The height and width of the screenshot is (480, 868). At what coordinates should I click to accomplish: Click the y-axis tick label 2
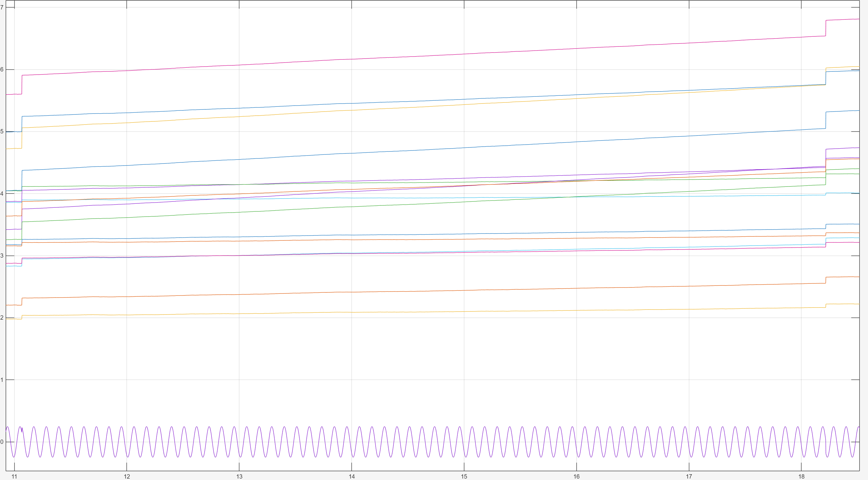point(2,318)
